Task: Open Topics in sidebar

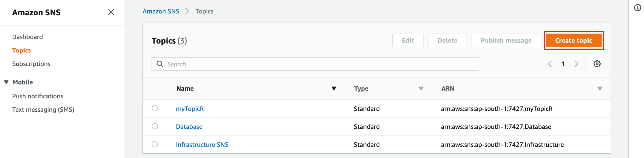Action: click(x=22, y=50)
